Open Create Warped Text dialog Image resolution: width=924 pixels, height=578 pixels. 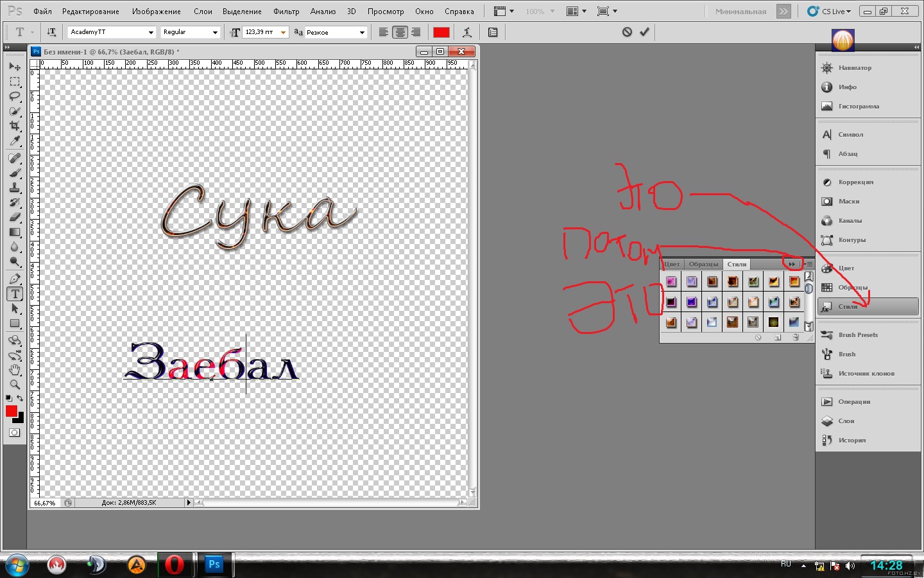click(x=467, y=32)
